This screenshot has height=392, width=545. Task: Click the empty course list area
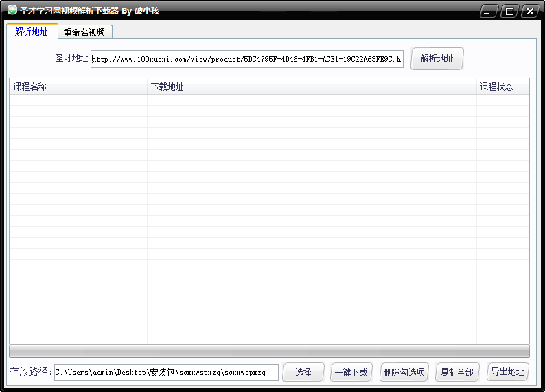coord(269,220)
